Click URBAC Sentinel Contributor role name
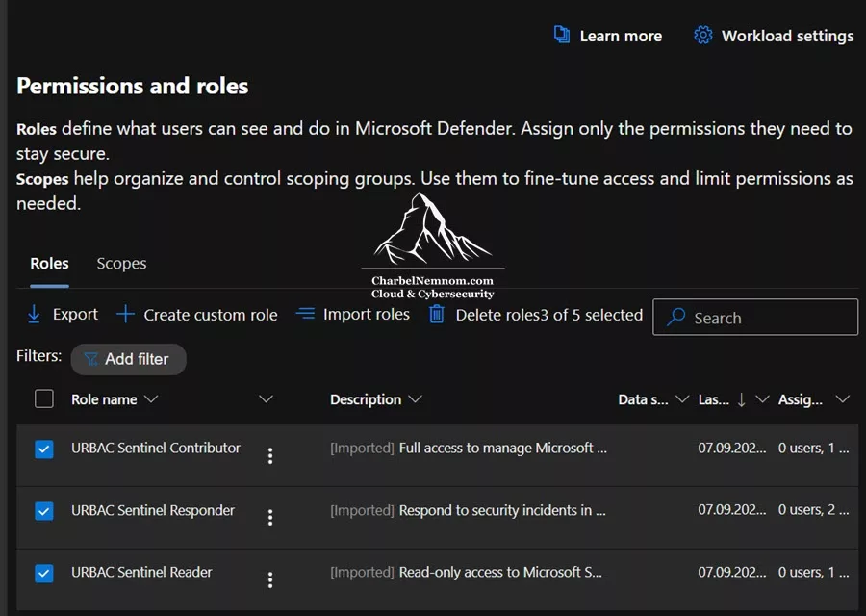 [x=156, y=448]
